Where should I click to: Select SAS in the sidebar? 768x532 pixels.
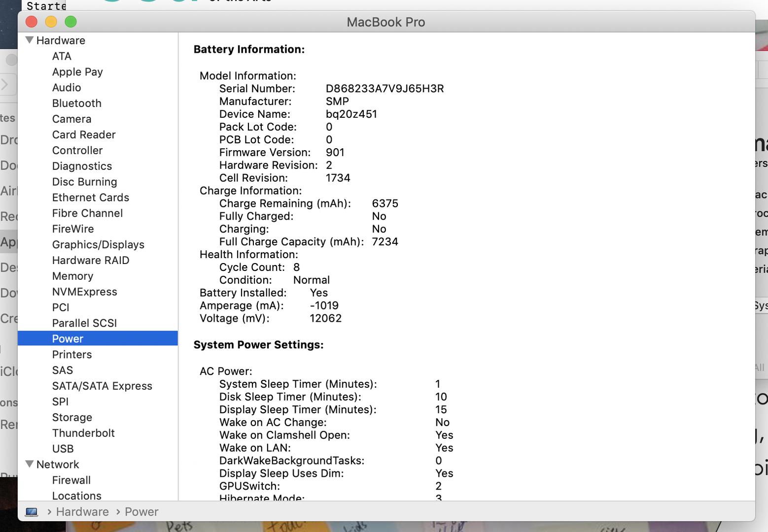coord(63,370)
